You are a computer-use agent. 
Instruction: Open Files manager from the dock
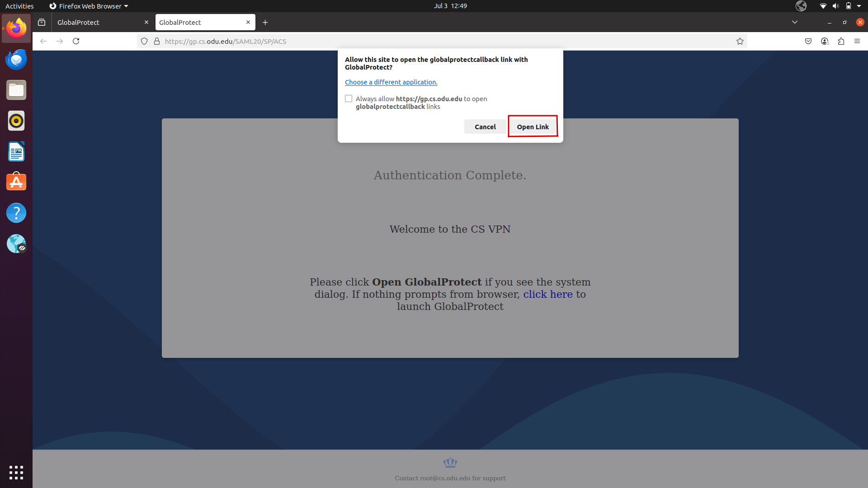pos(16,90)
